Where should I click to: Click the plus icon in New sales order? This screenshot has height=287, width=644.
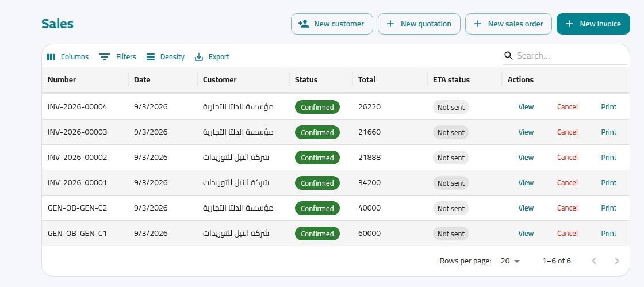click(478, 24)
